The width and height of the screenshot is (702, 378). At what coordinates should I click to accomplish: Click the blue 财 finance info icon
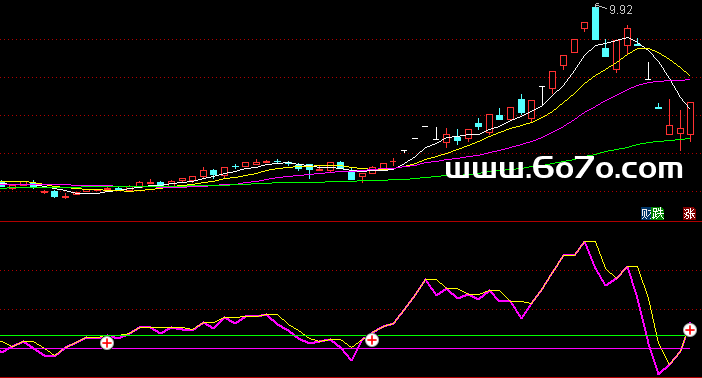[646, 214]
